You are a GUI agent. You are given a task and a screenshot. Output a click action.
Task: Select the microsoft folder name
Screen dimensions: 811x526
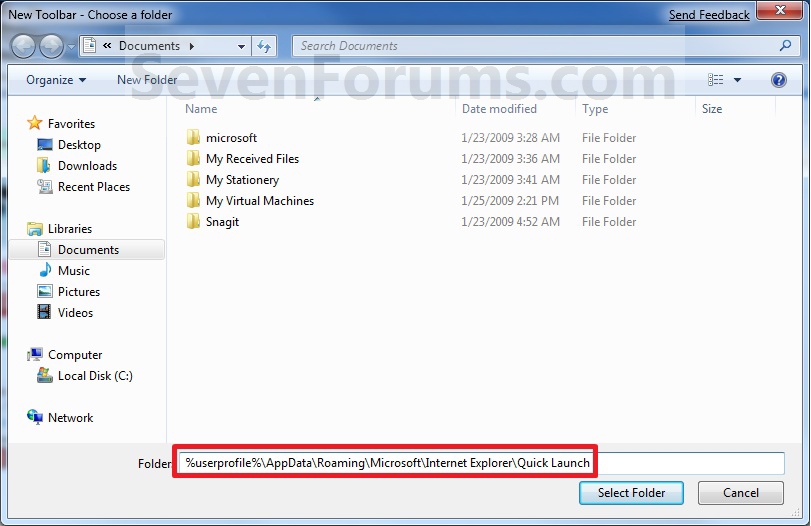(x=231, y=138)
